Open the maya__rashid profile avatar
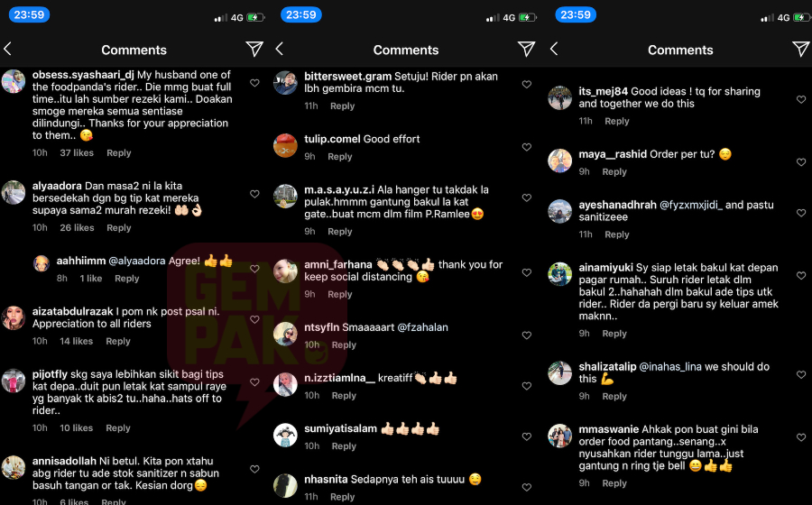 pos(559,161)
